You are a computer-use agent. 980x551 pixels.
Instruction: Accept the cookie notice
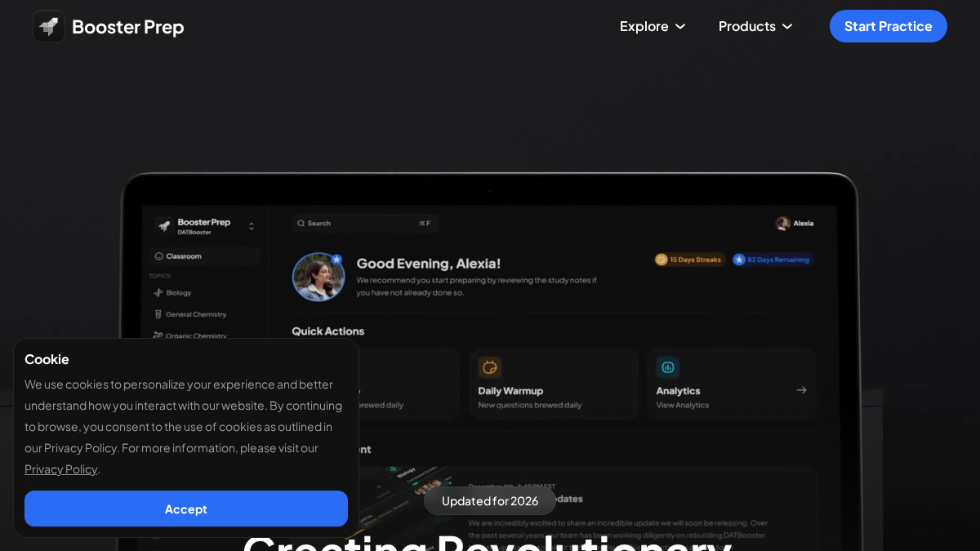[x=186, y=509]
